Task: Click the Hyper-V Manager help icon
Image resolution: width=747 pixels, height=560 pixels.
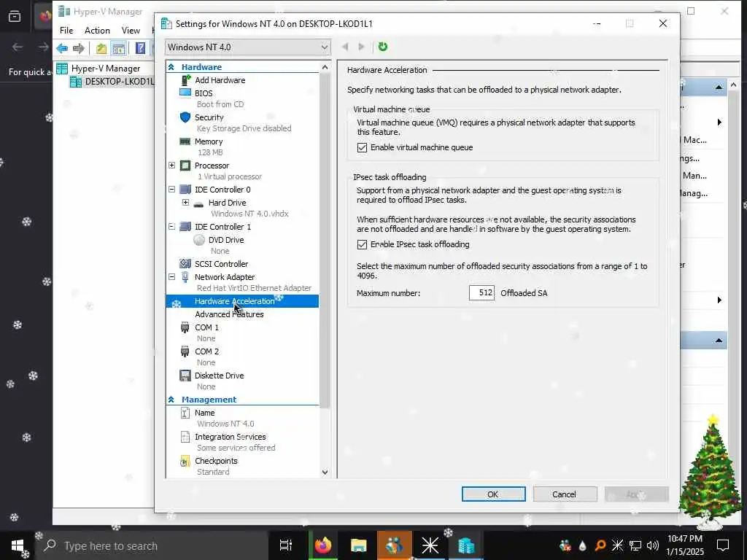Action: (x=141, y=48)
